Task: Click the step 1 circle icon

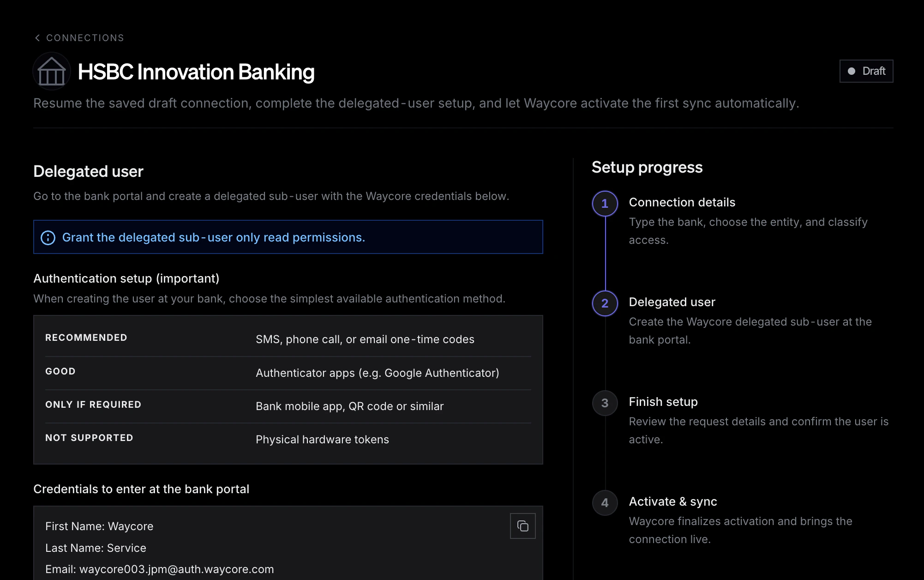Action: [x=605, y=204]
